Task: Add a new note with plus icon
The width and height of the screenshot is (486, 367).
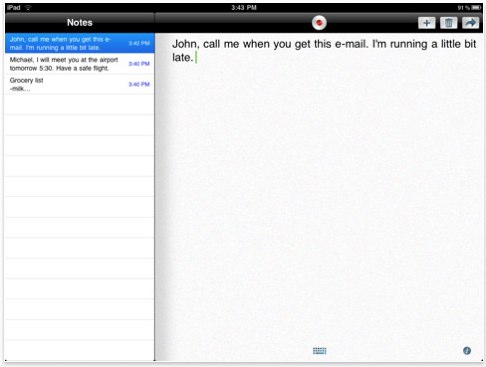Action: (426, 23)
